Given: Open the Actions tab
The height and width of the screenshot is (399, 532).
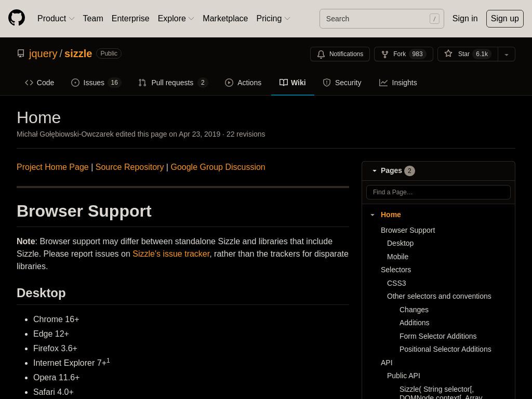Looking at the screenshot, I should (x=243, y=83).
